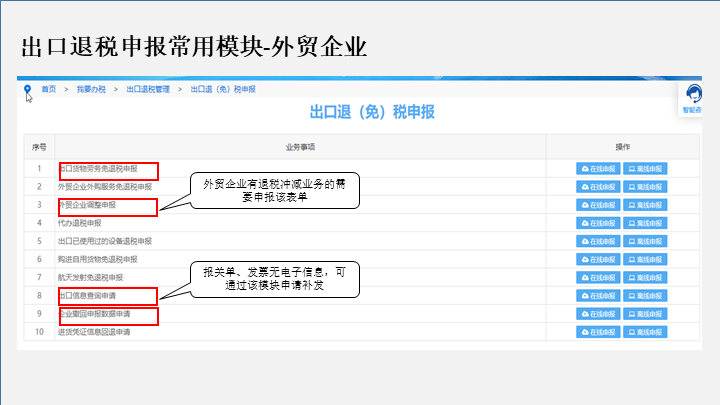This screenshot has height=405, width=720.
Task: Click 在线申报 for 代办退税申报
Action: point(598,223)
